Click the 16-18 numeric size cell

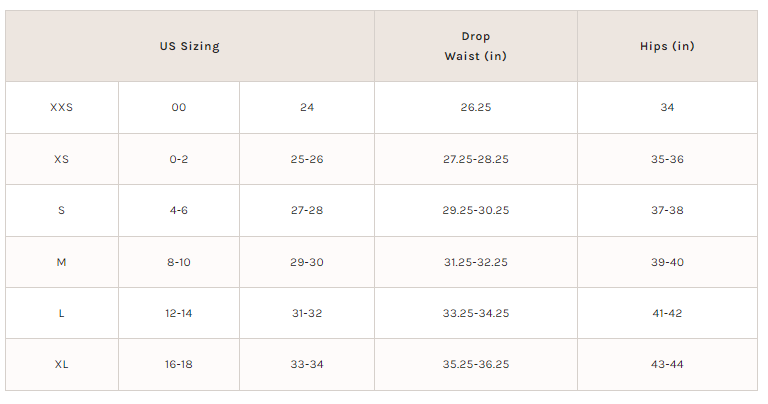click(x=179, y=364)
